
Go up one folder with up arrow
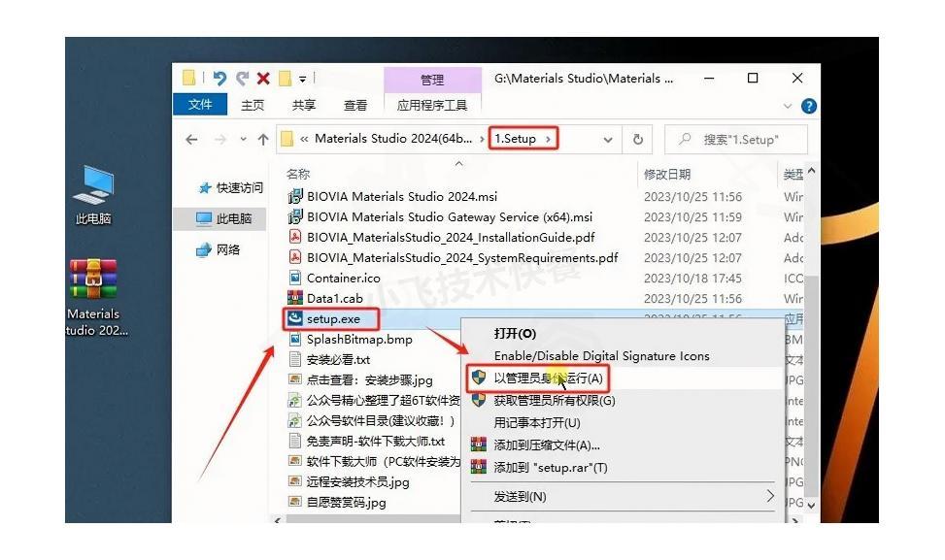263,140
